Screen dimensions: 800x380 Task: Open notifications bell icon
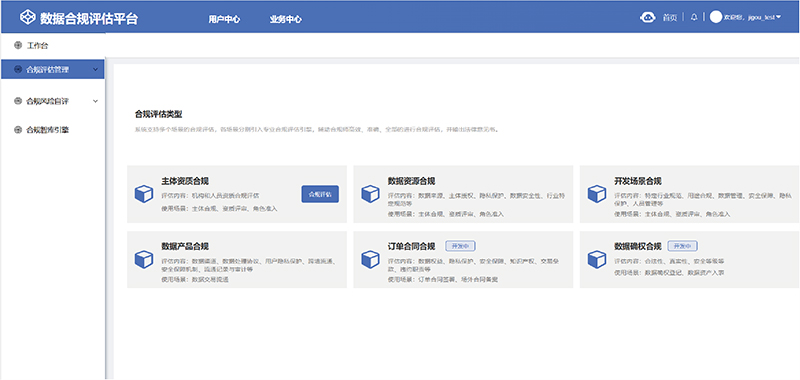pyautogui.click(x=693, y=17)
